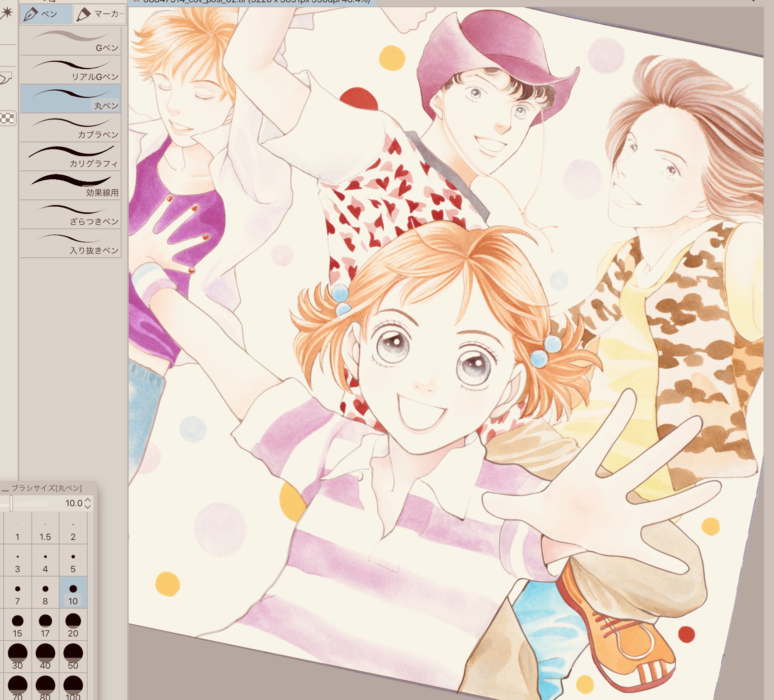Select the transparent color checkerboard swatch
Viewport: 774px width, 700px height.
coord(7,119)
